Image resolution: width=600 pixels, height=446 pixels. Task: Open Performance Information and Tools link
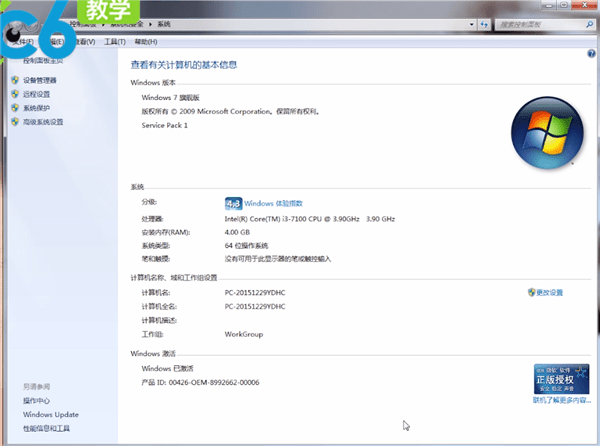click(46, 428)
